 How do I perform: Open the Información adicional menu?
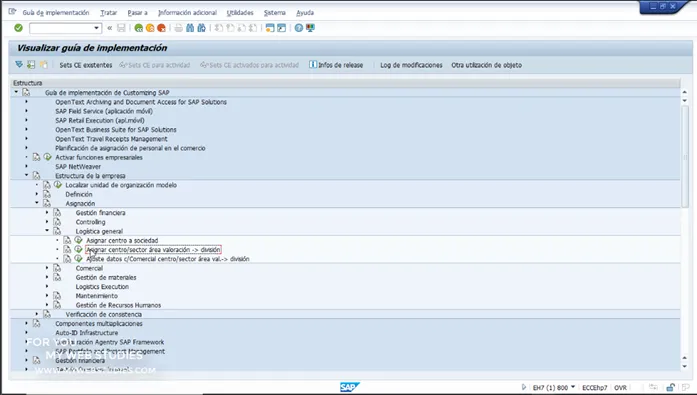point(187,12)
